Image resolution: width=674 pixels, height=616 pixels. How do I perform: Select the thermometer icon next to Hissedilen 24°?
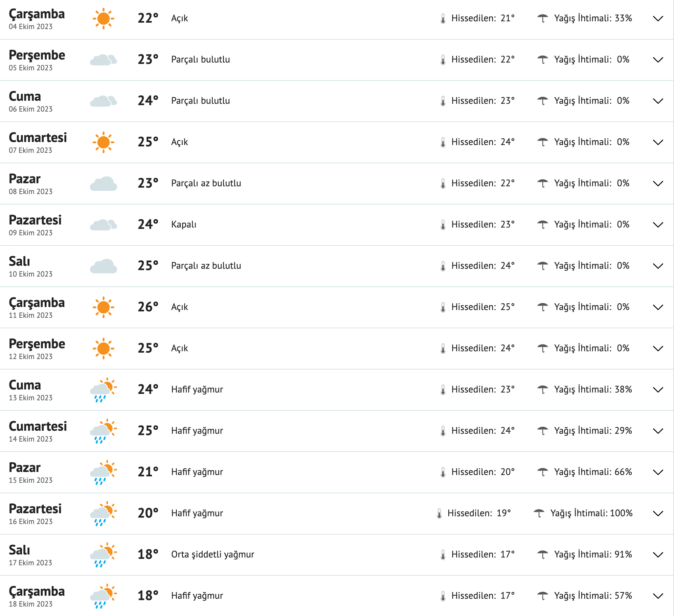click(x=444, y=142)
